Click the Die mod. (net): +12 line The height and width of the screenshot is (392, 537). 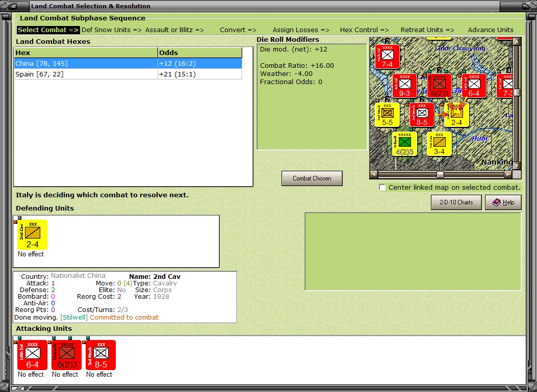coord(294,49)
